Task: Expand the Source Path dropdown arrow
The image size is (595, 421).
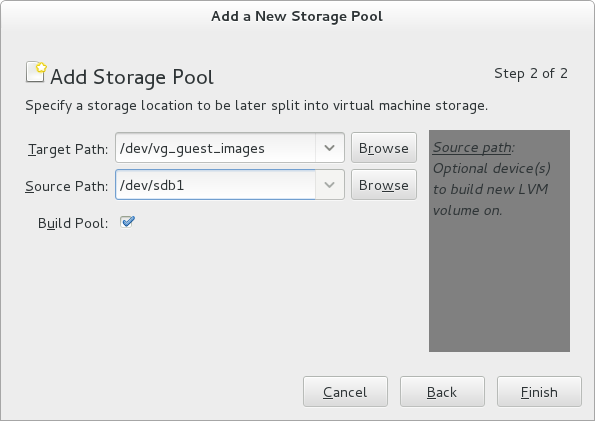Action: [329, 185]
